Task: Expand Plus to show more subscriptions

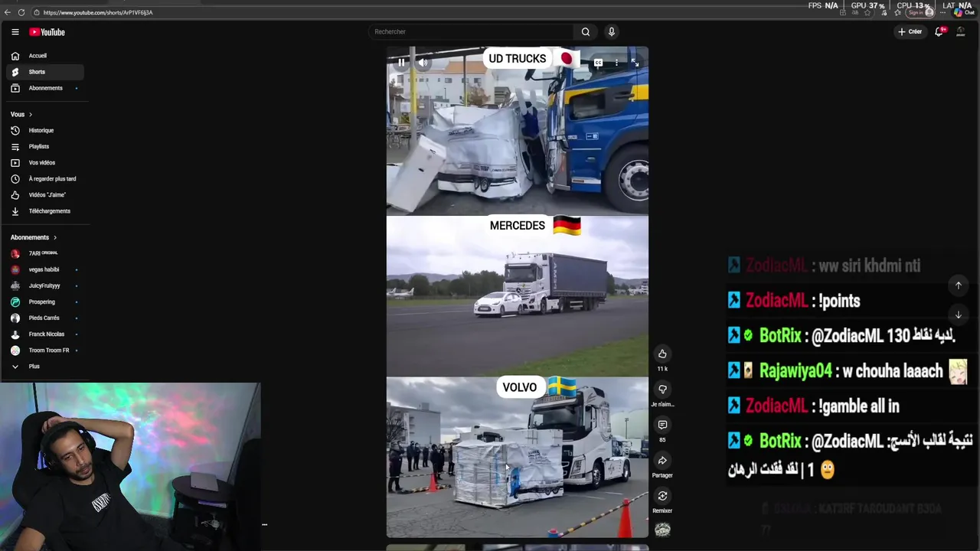Action: click(x=44, y=366)
